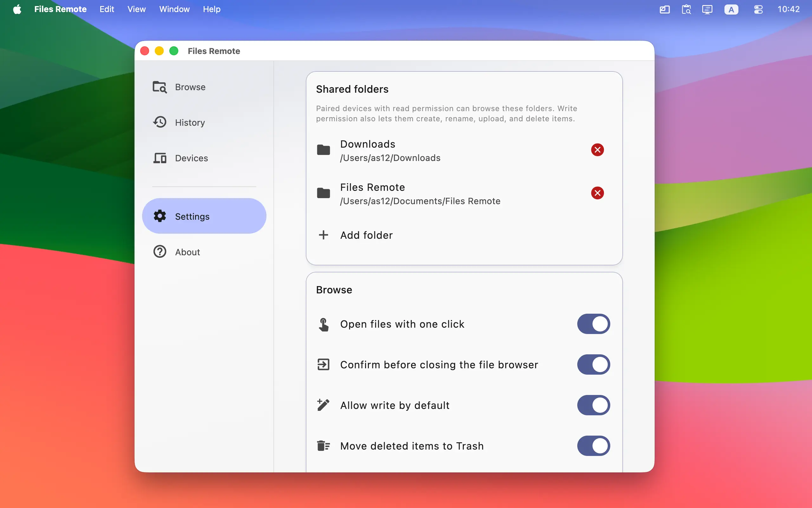Click the Downloads folder icon
Viewport: 812px width, 508px height.
click(324, 150)
